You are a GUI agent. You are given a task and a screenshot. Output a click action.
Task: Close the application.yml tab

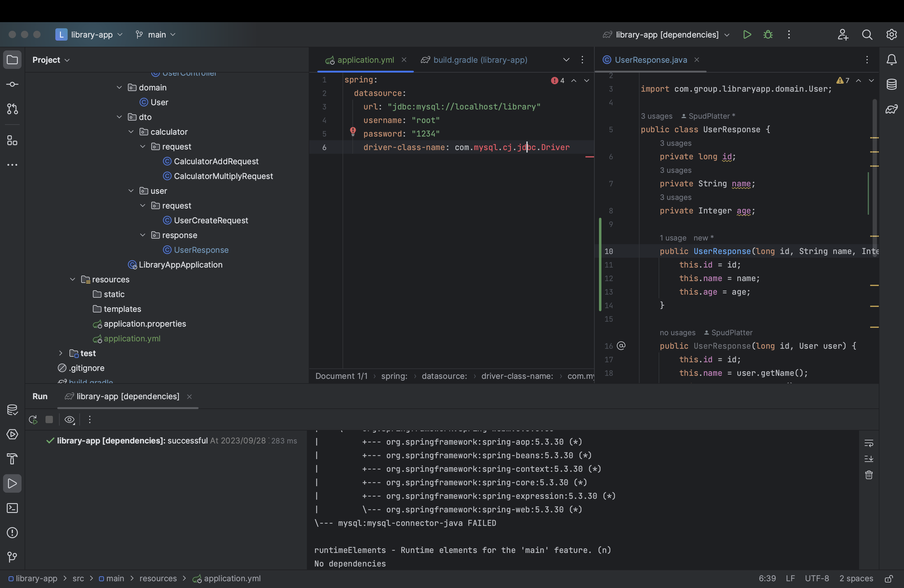(404, 60)
